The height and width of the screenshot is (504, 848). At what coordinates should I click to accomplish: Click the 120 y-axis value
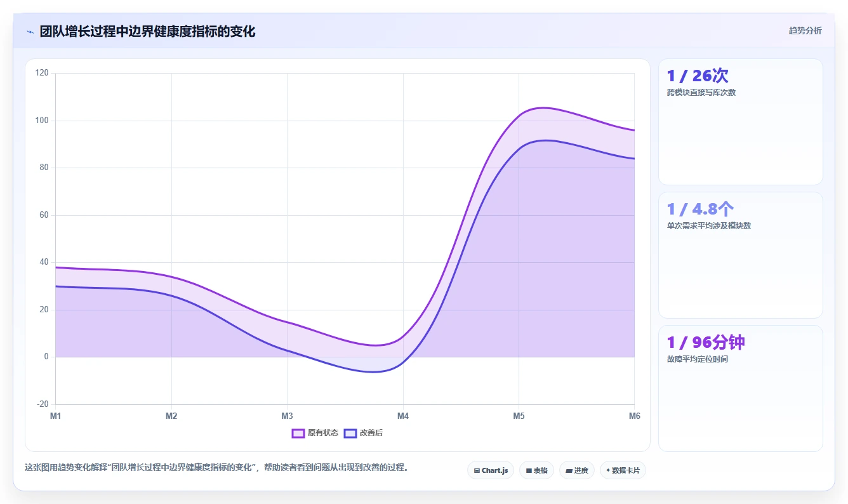pyautogui.click(x=42, y=73)
